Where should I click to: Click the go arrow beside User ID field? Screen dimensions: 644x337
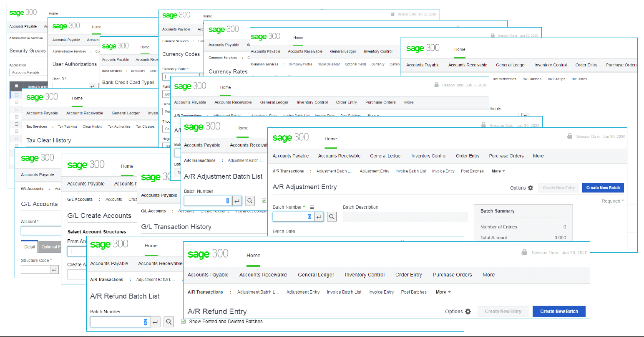click(x=92, y=86)
